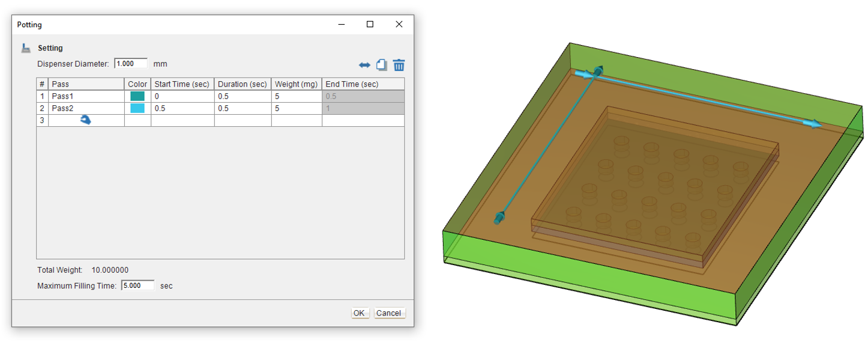This screenshot has height=345, width=868.
Task: Click the Pass1 Duration cell
Action: click(x=243, y=96)
